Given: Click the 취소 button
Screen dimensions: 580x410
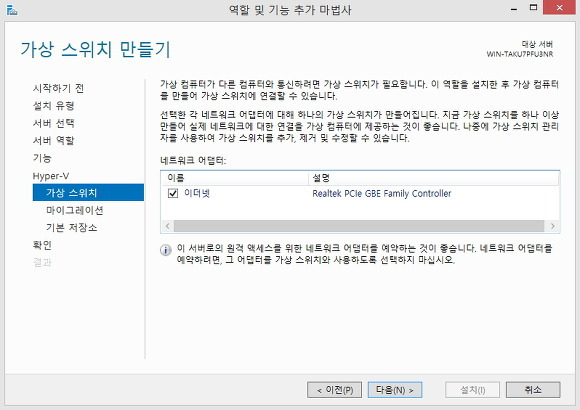Looking at the screenshot, I should (x=533, y=390).
